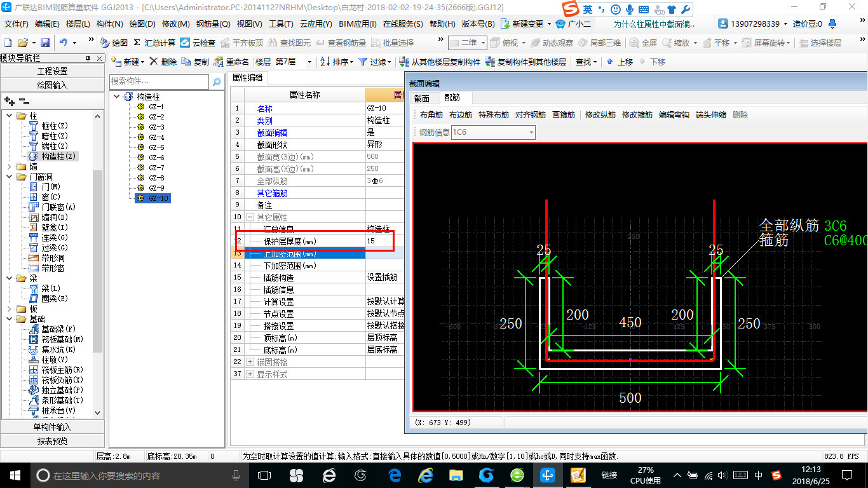Click the 端头伸缩 button
868x488 pixels.
[711, 115]
